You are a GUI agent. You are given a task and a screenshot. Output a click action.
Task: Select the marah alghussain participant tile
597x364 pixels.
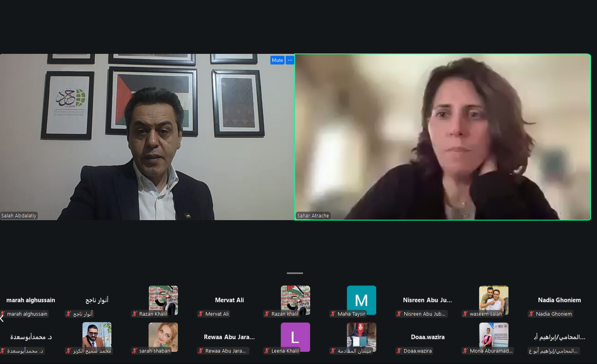(x=31, y=300)
